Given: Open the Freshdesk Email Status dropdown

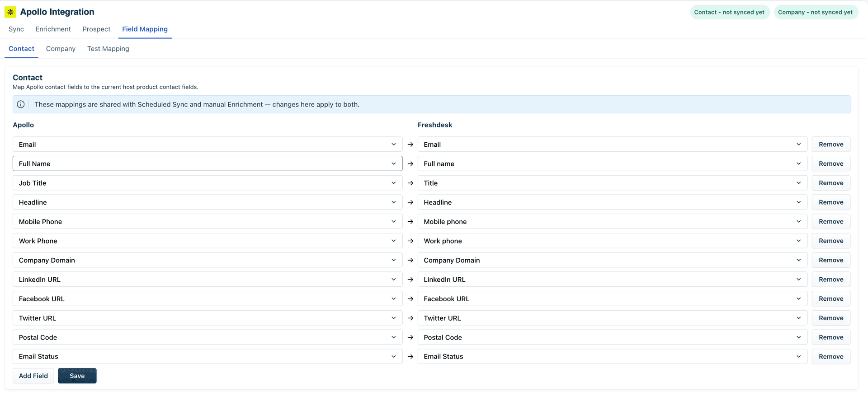Looking at the screenshot, I should pyautogui.click(x=613, y=356).
